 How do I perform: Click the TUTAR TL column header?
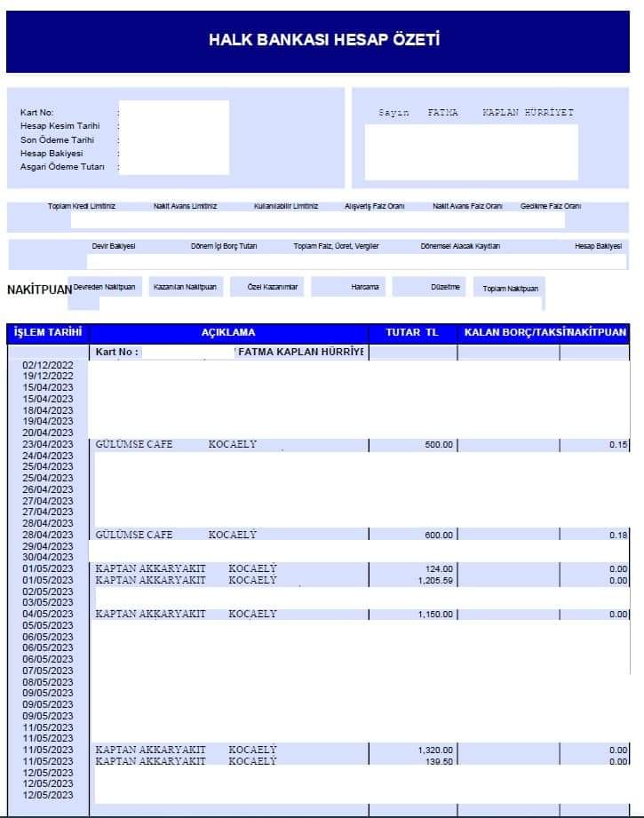click(412, 332)
